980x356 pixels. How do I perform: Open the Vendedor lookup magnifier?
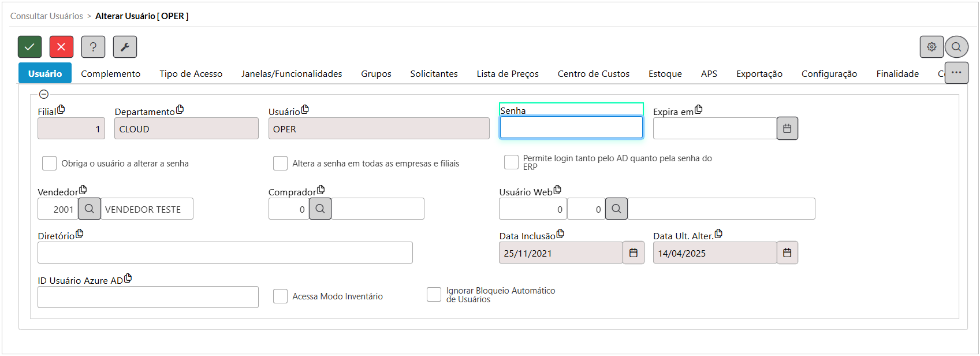(x=90, y=209)
